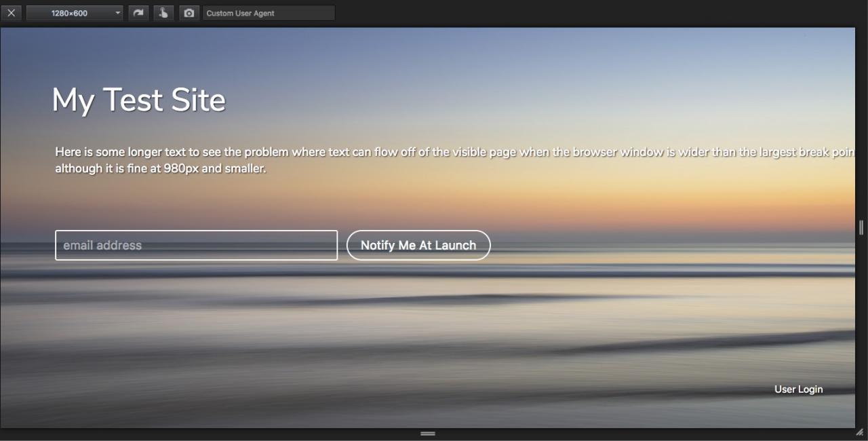Grab the bottom edge viewport resize handle
Screen dimensions: 868x441
tap(428, 434)
